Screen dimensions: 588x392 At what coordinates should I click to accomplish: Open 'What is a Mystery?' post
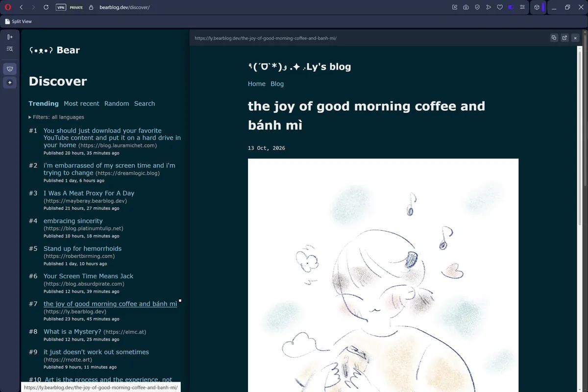tap(72, 331)
